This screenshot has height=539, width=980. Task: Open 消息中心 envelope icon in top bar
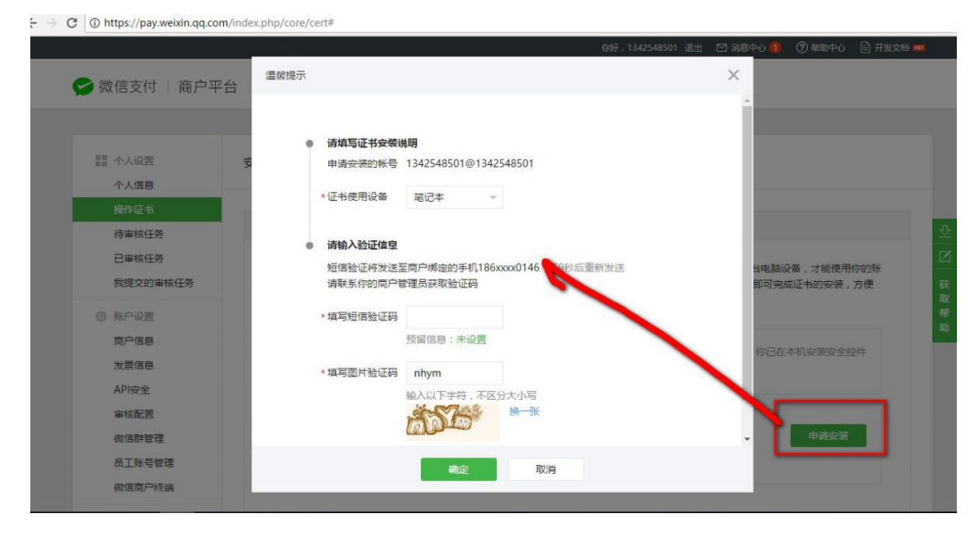(x=722, y=47)
